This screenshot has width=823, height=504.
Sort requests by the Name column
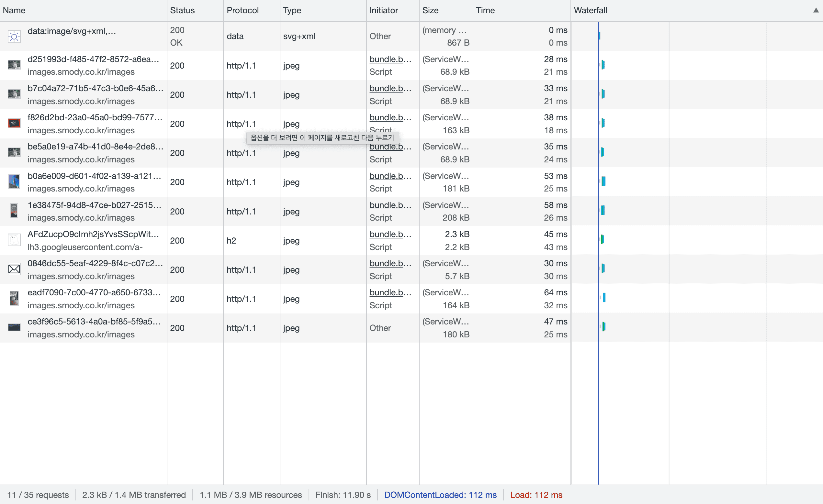[x=14, y=10]
